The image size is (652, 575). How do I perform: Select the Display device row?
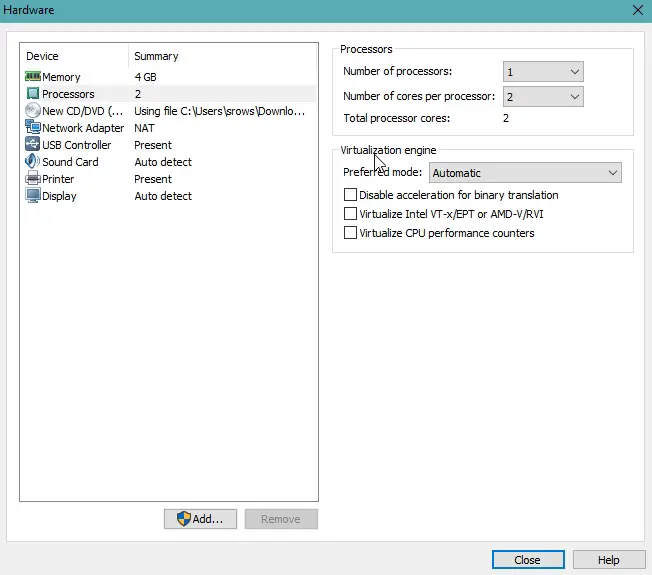pyautogui.click(x=170, y=196)
